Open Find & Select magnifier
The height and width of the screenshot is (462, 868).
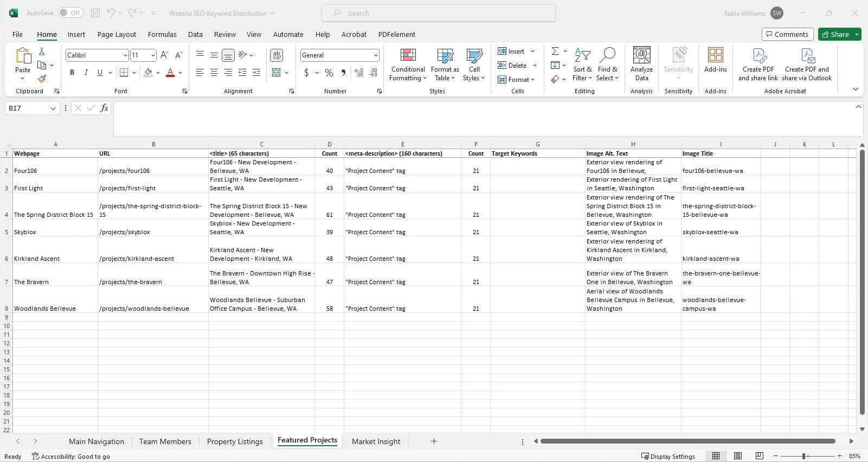[x=607, y=65]
